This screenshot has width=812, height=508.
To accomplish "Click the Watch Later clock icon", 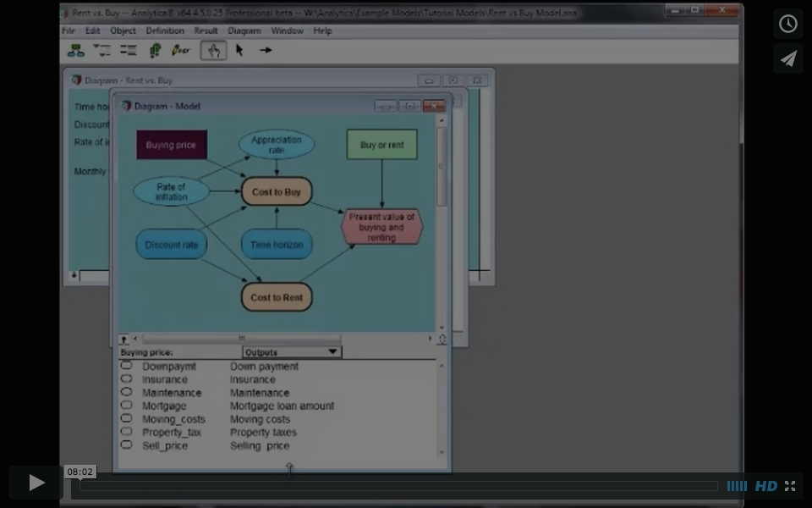I will click(787, 24).
